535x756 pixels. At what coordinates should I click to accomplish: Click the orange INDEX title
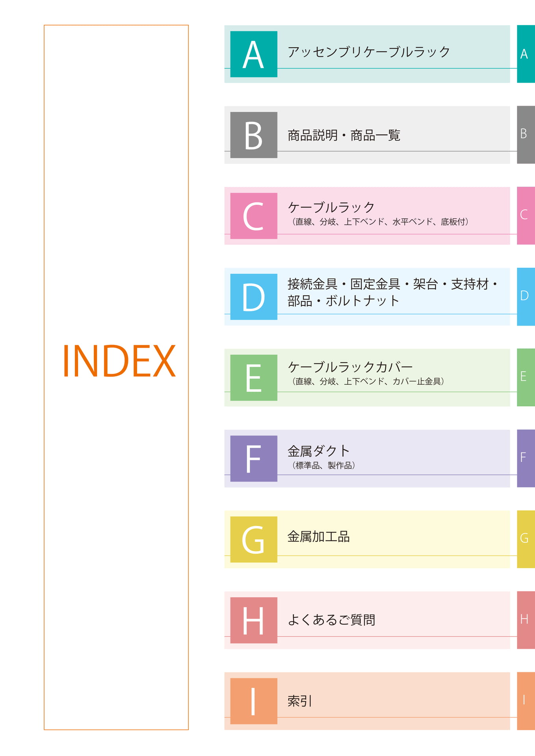(119, 361)
